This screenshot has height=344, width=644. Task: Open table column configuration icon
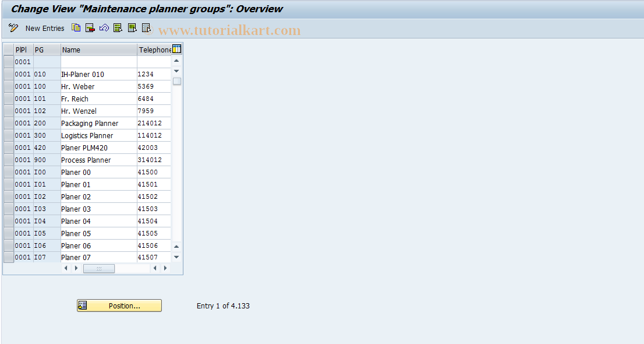coord(176,49)
